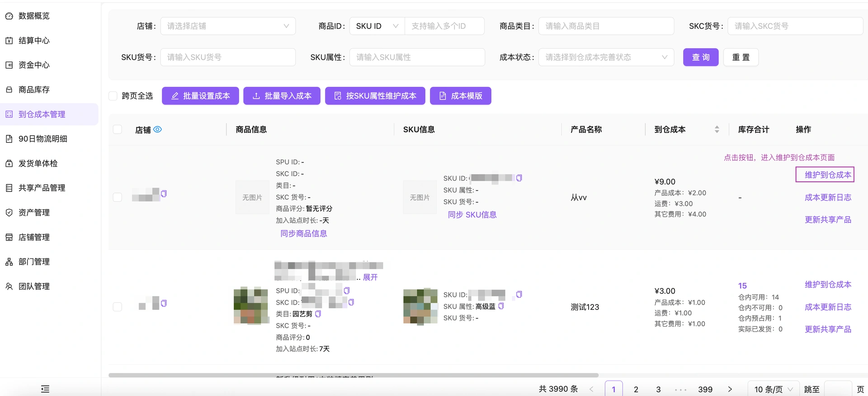
Task: Open the 成本模版 button
Action: coord(461,96)
